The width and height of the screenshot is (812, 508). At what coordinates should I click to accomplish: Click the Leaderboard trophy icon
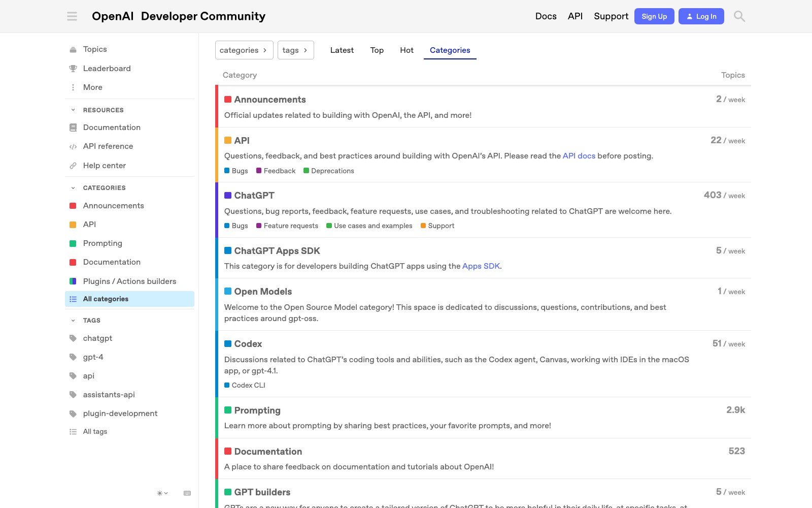(73, 69)
